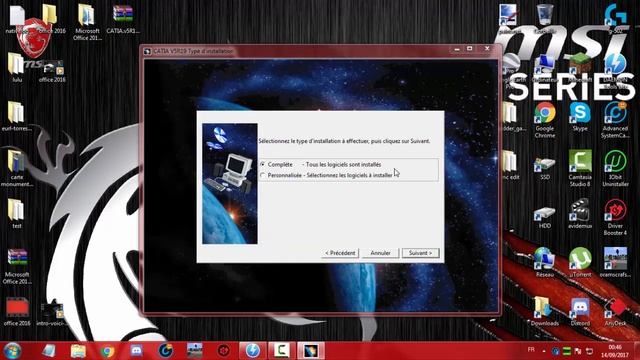640x360 pixels.
Task: Open the Réseau network shortcut
Action: (x=545, y=262)
